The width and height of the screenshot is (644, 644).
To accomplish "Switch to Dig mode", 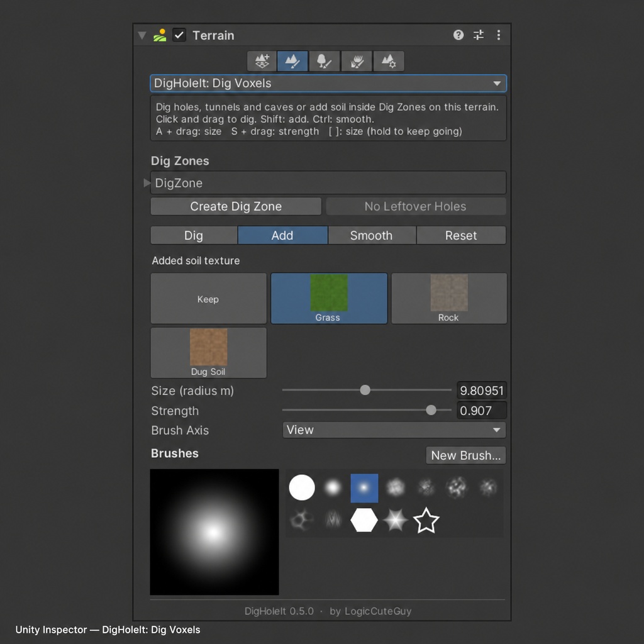I will tap(194, 235).
